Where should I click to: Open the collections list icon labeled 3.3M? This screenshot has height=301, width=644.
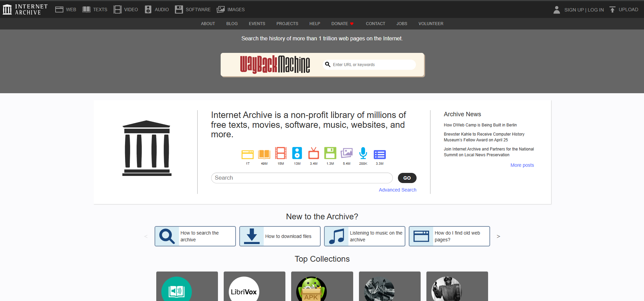[380, 154]
